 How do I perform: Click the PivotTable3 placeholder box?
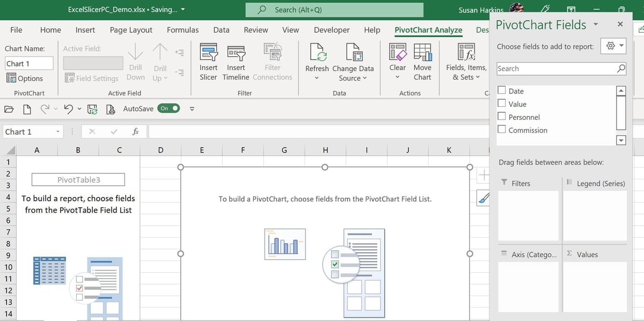78,180
